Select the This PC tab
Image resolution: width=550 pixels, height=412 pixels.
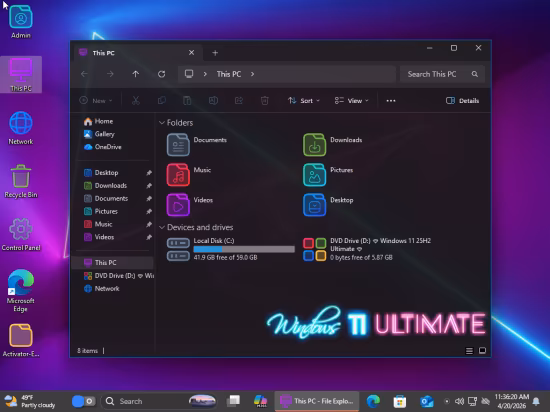[x=137, y=53]
